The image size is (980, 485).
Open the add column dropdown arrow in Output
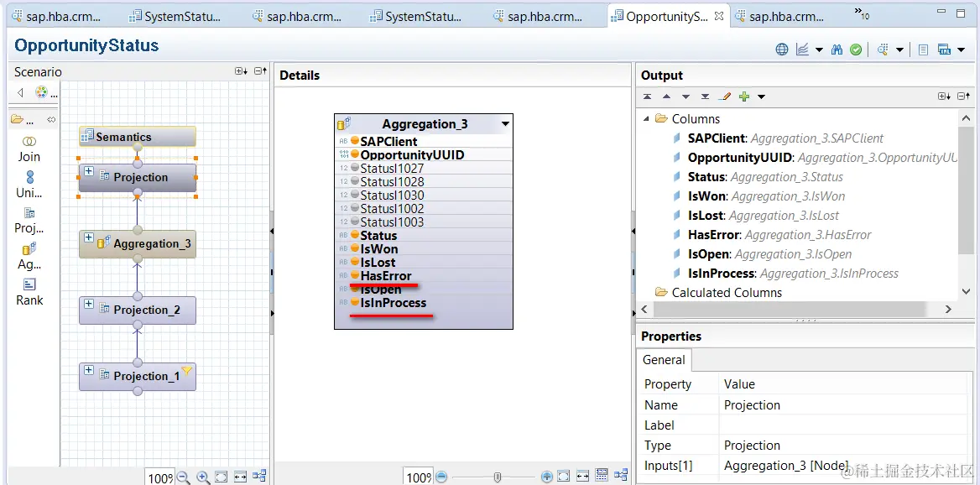click(761, 96)
